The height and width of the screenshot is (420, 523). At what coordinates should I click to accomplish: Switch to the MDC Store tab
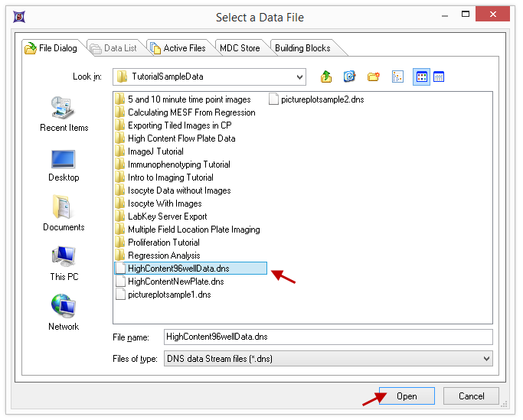(x=240, y=48)
